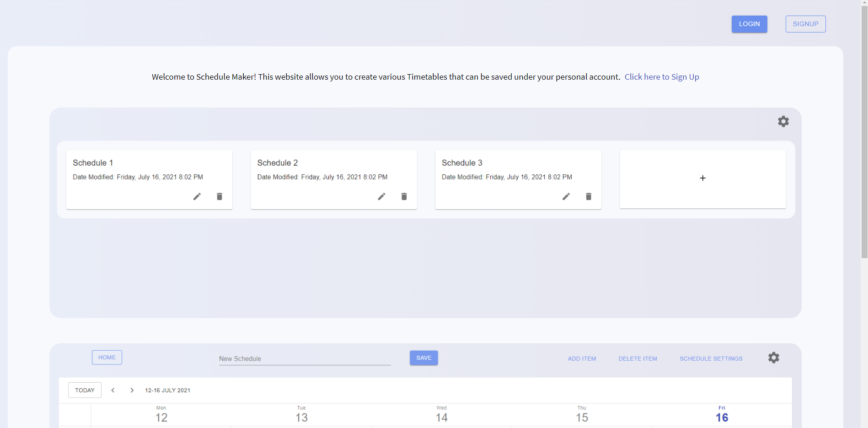Save the current New Schedule
This screenshot has height=428, width=868.
point(423,358)
